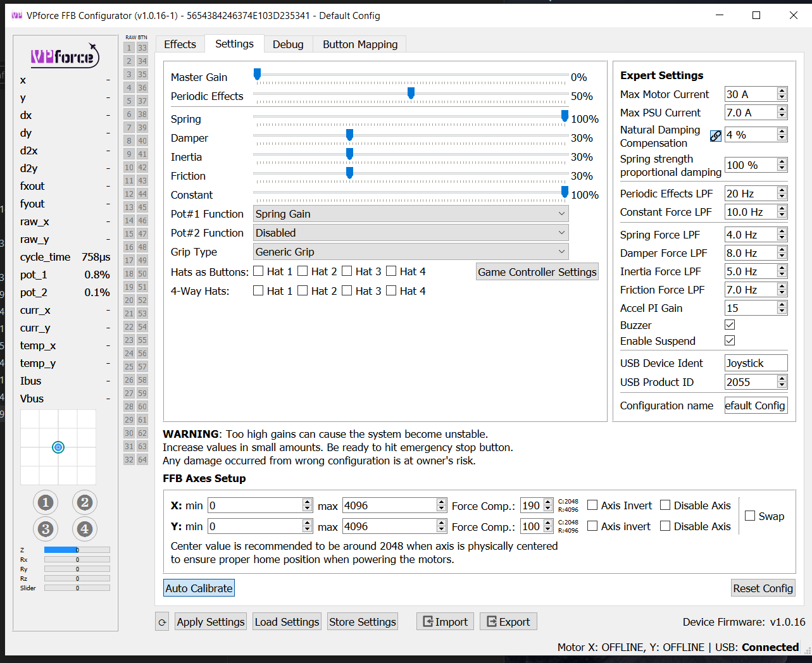The width and height of the screenshot is (812, 663).
Task: Click round joystick button 4 indicator
Action: [85, 529]
